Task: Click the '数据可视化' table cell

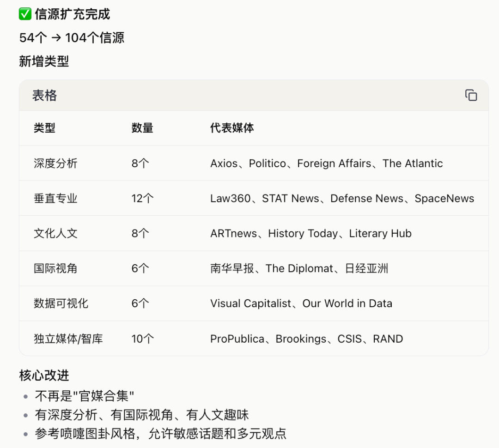Action: point(61,303)
